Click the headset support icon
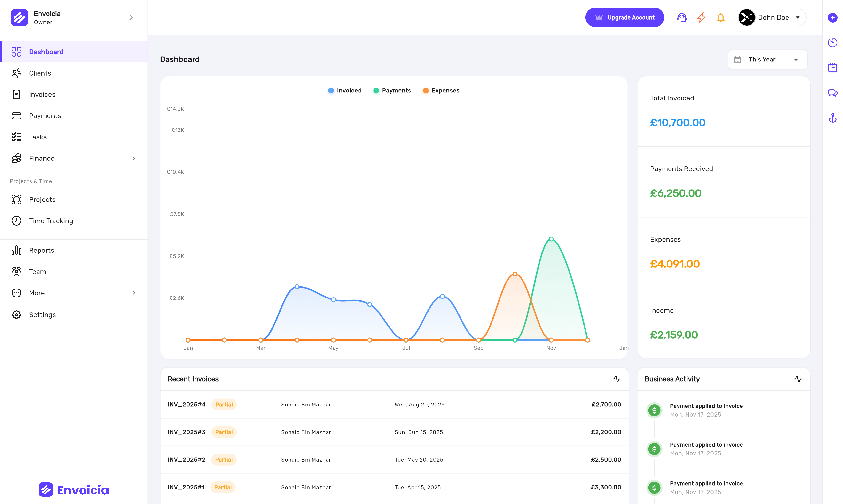The height and width of the screenshot is (504, 843). (681, 17)
